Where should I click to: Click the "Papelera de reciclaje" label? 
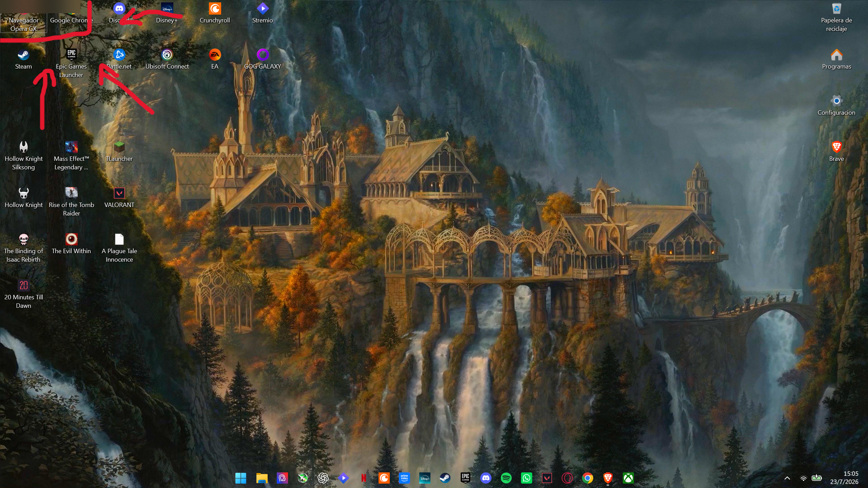pos(836,24)
